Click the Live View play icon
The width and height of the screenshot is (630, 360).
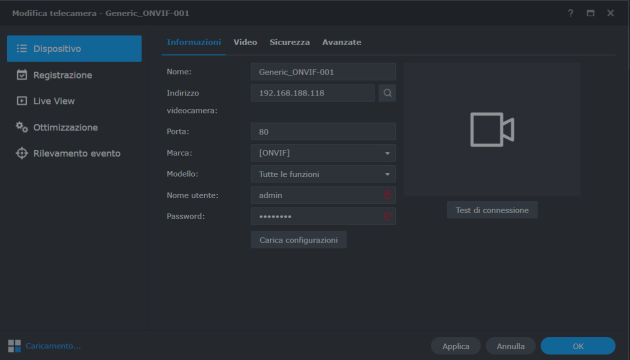point(22,101)
